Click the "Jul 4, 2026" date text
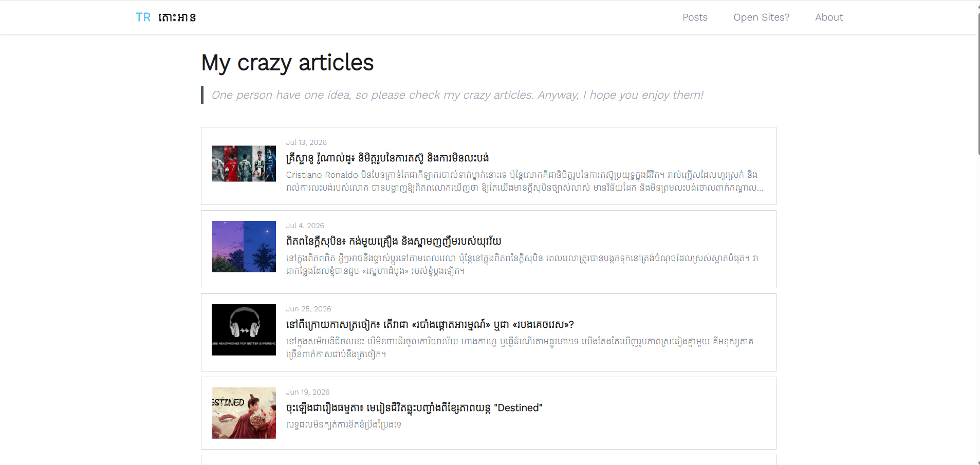980x465 pixels. coord(305,226)
